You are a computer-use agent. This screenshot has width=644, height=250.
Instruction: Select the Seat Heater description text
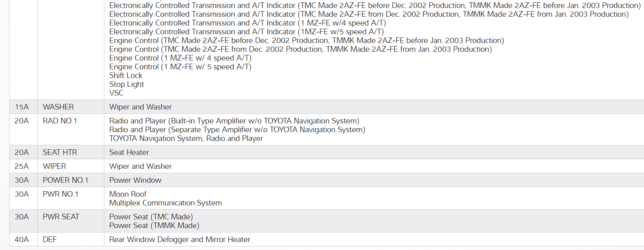coord(129,152)
